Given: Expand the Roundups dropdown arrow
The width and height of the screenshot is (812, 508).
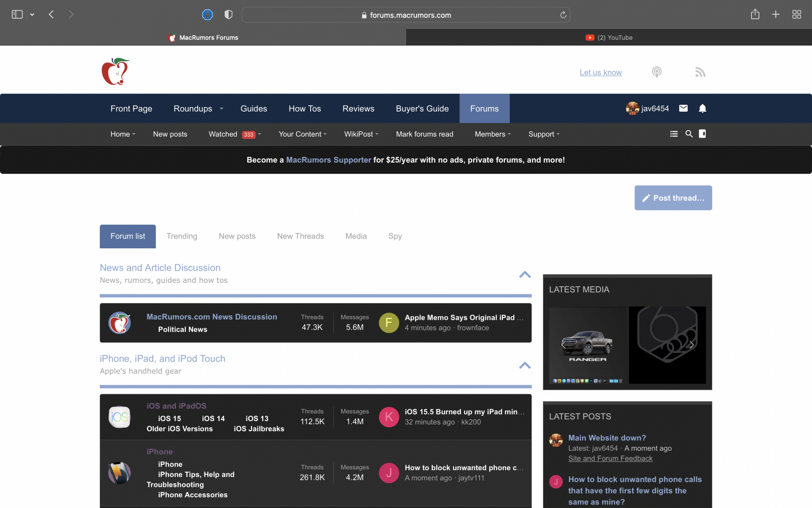Looking at the screenshot, I should tap(222, 109).
